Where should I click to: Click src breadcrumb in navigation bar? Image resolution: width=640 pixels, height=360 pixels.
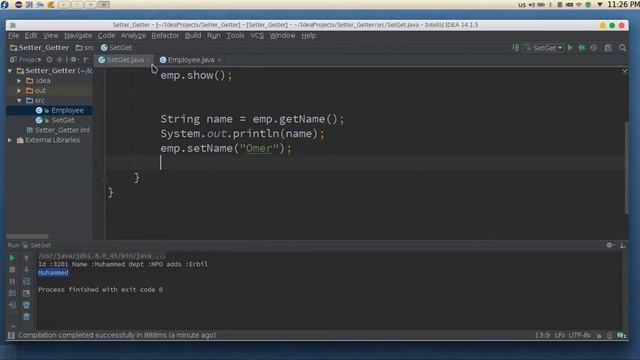(85, 48)
